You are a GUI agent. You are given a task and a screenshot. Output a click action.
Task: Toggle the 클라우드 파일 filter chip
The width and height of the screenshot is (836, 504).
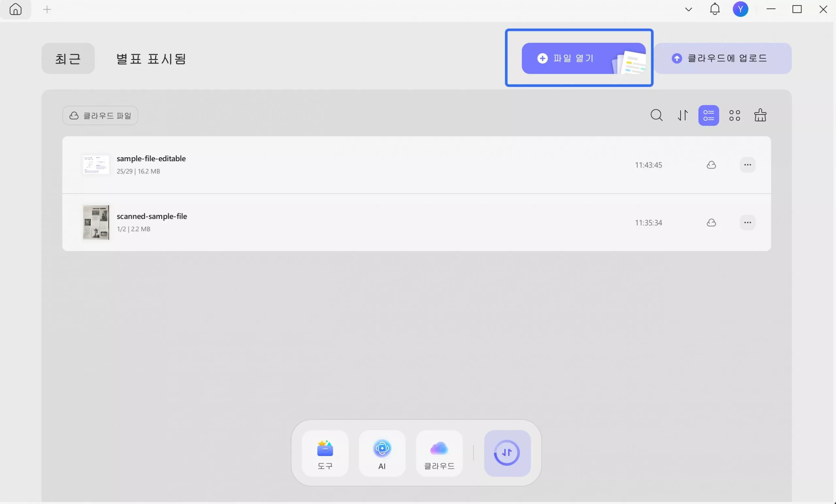pyautogui.click(x=100, y=116)
